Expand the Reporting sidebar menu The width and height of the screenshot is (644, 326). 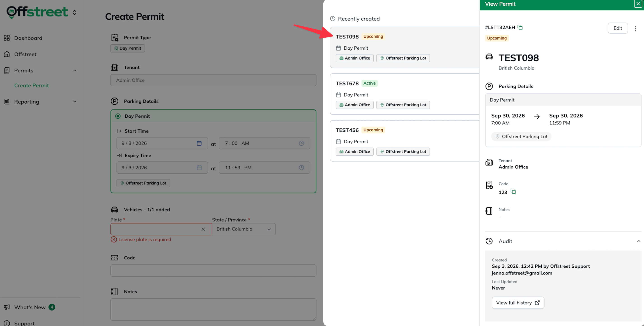click(75, 102)
